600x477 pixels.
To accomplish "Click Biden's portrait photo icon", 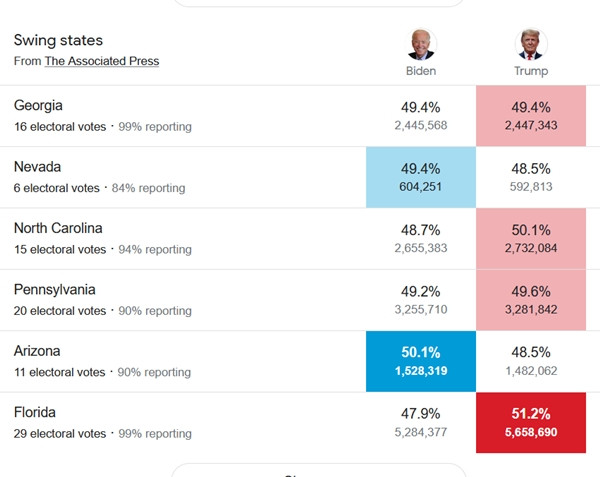I will (x=421, y=45).
